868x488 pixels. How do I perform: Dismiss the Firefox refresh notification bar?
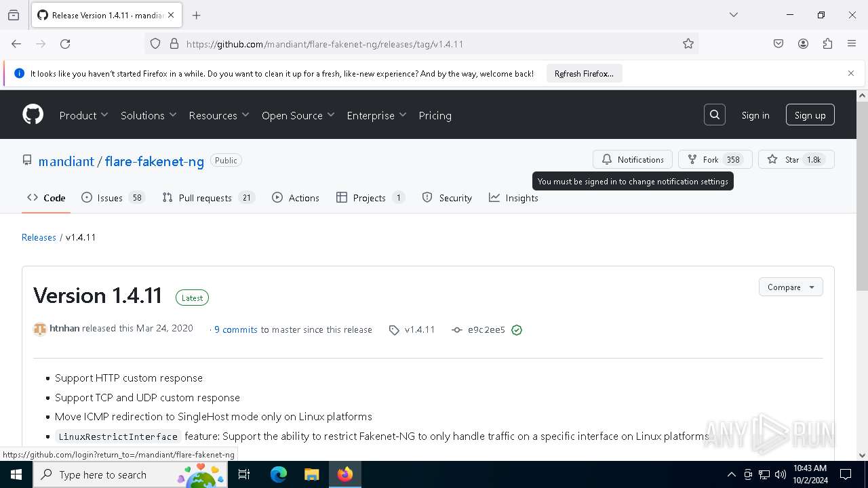tap(851, 73)
